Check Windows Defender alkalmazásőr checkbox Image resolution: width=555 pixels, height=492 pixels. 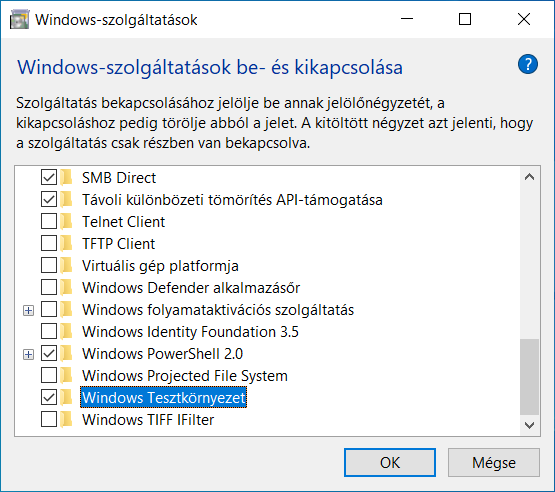[49, 287]
